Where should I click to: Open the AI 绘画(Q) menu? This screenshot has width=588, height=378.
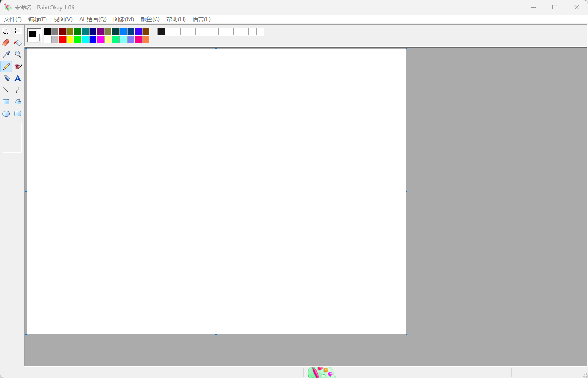tap(92, 19)
